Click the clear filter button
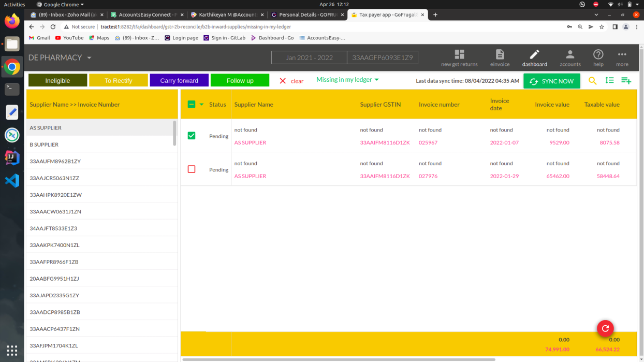Viewport: 644px width, 362px height. (x=291, y=81)
